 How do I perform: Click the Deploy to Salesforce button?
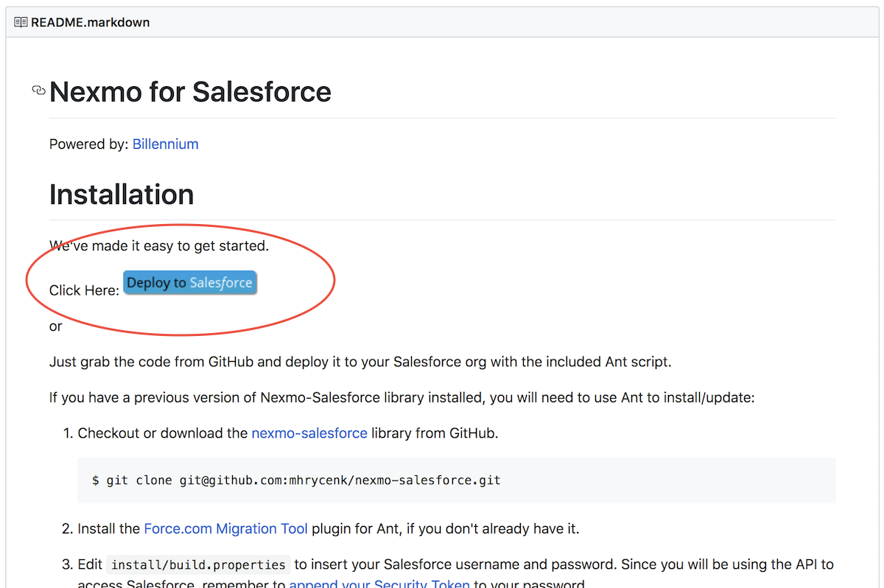tap(190, 283)
